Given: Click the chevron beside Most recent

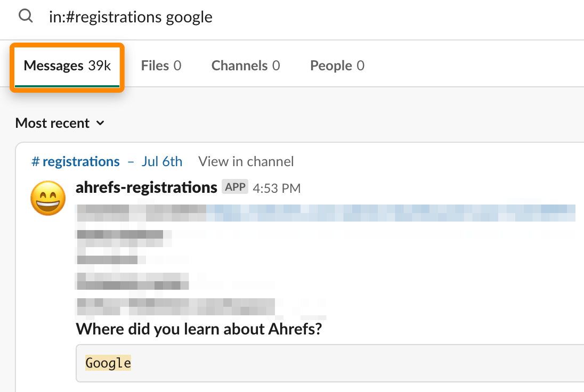Looking at the screenshot, I should pyautogui.click(x=100, y=123).
